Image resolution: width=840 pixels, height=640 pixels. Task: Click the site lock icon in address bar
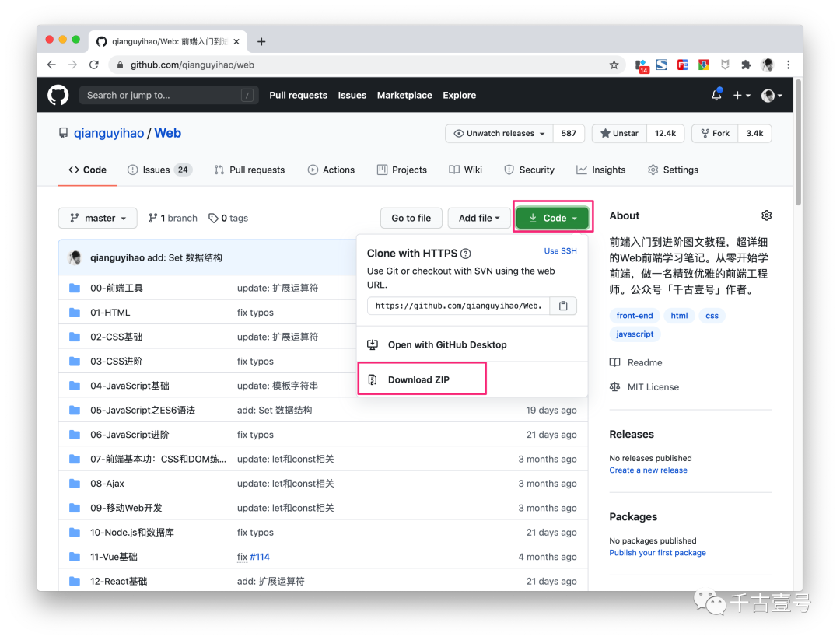120,65
